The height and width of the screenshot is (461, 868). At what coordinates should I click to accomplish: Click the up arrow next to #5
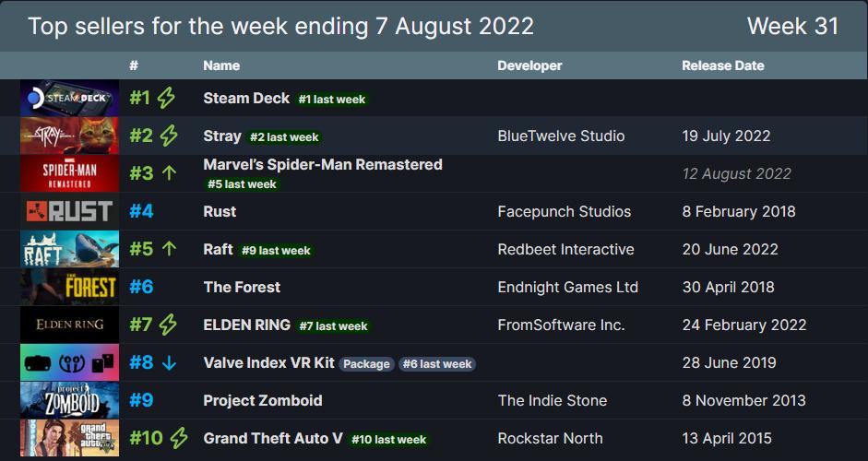[x=168, y=249]
